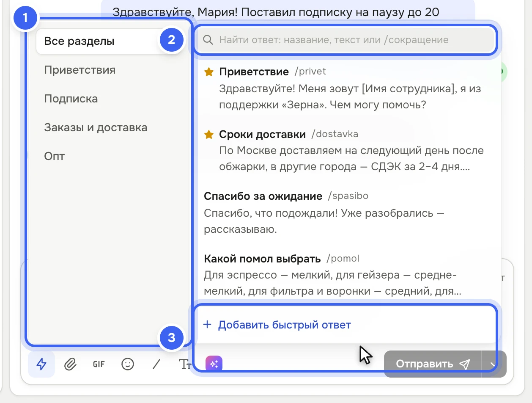Expand the send options arrow beside Отправить
The height and width of the screenshot is (403, 532).
(x=494, y=364)
